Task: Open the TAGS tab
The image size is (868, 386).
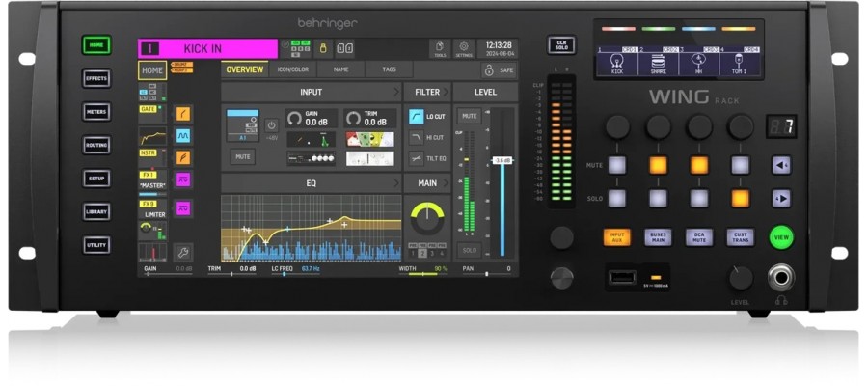Action: 389,69
